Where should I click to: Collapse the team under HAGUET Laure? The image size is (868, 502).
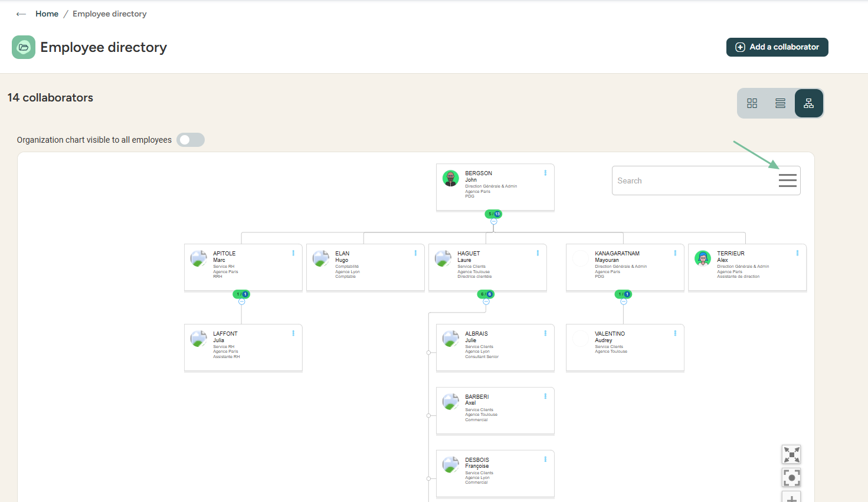point(486,302)
